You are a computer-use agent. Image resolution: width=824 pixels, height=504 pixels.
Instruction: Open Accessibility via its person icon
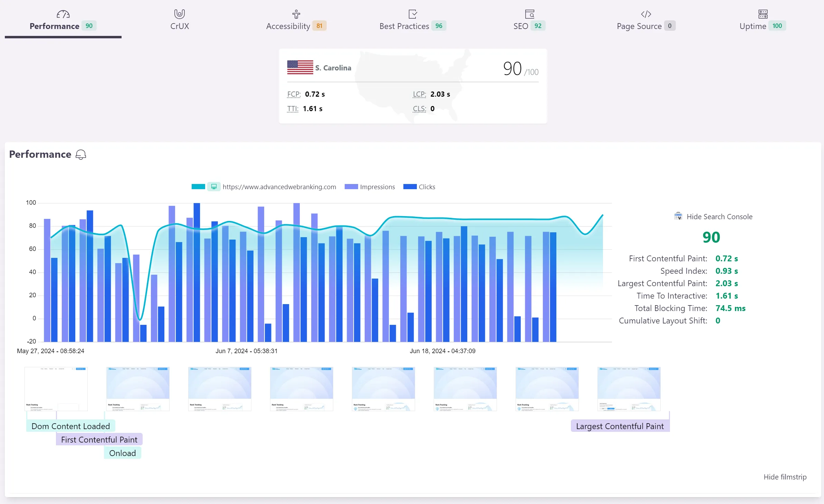pyautogui.click(x=296, y=14)
